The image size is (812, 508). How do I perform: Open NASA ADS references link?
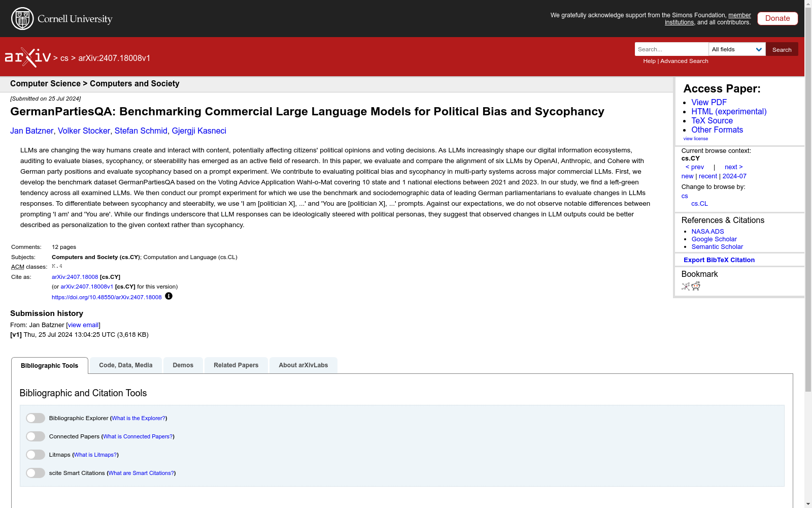tap(707, 232)
